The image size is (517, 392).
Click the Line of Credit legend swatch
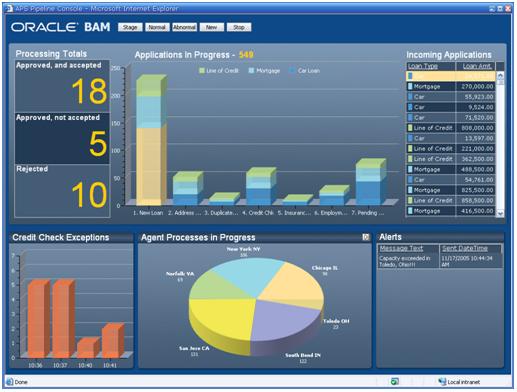click(202, 71)
